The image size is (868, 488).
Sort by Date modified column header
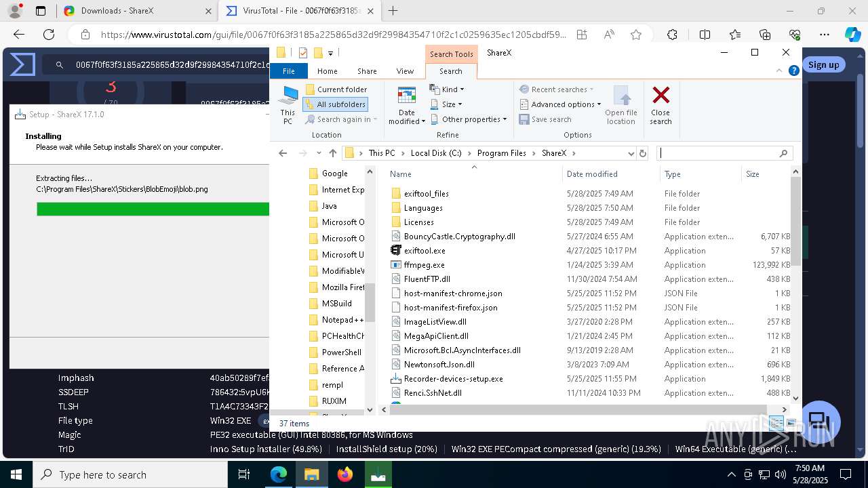(592, 174)
